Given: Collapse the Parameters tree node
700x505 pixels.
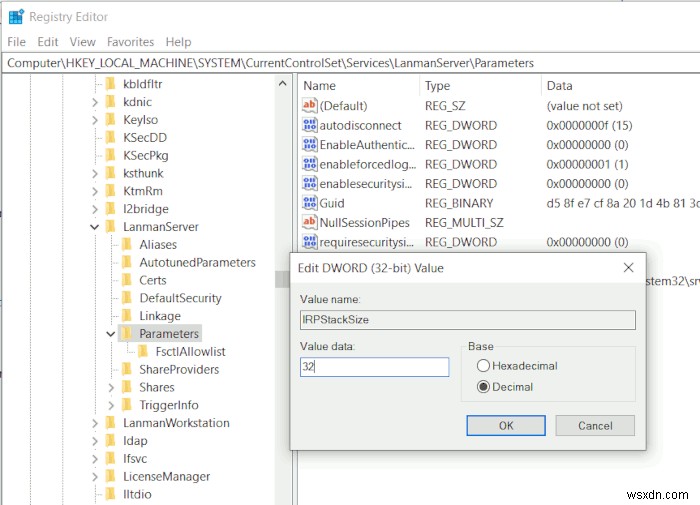Looking at the screenshot, I should (x=111, y=334).
